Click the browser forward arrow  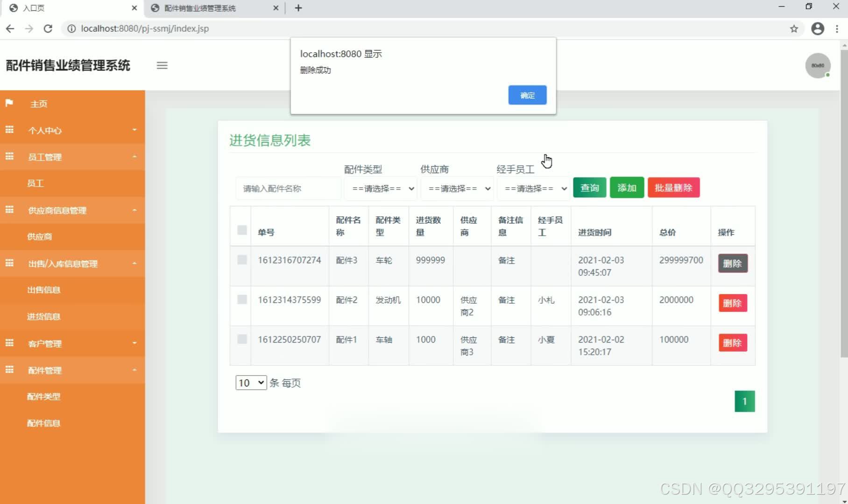(x=29, y=28)
